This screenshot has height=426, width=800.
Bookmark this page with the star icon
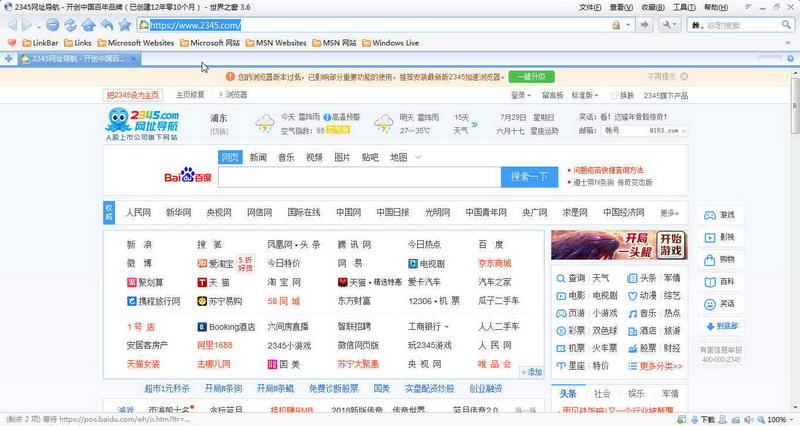(x=125, y=24)
